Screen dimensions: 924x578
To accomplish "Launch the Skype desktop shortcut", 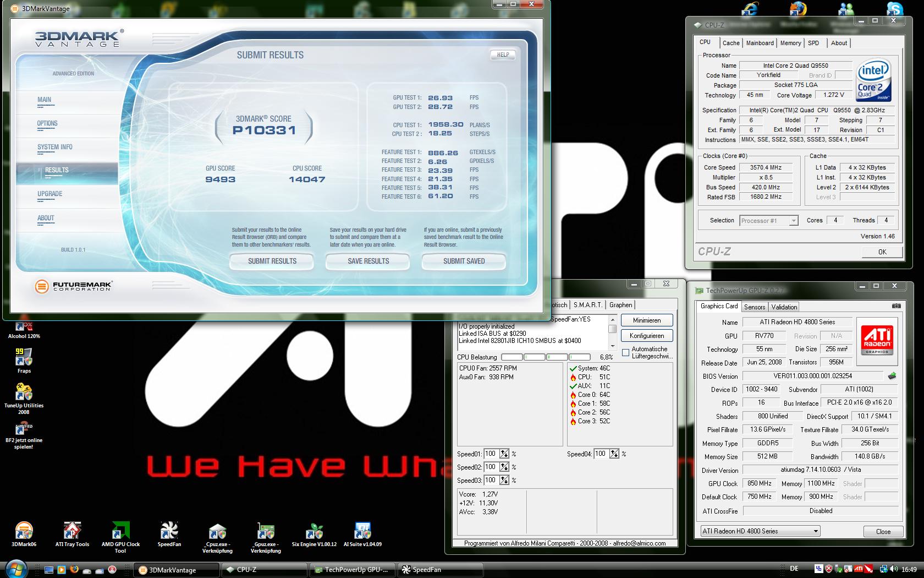I will tap(894, 9).
